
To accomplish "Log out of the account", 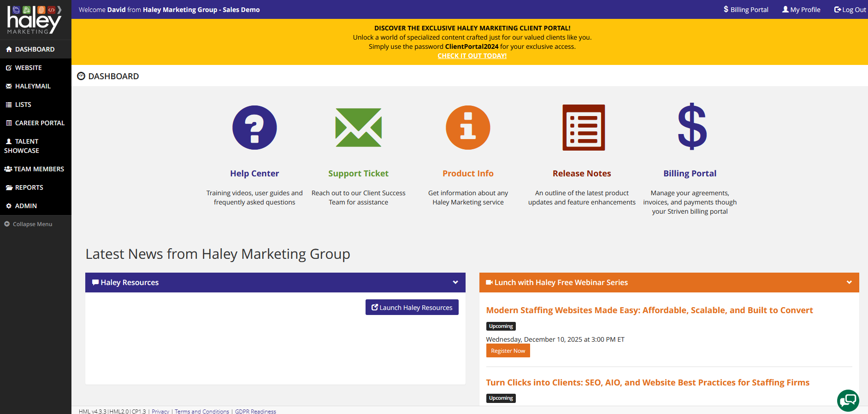I will pos(850,10).
